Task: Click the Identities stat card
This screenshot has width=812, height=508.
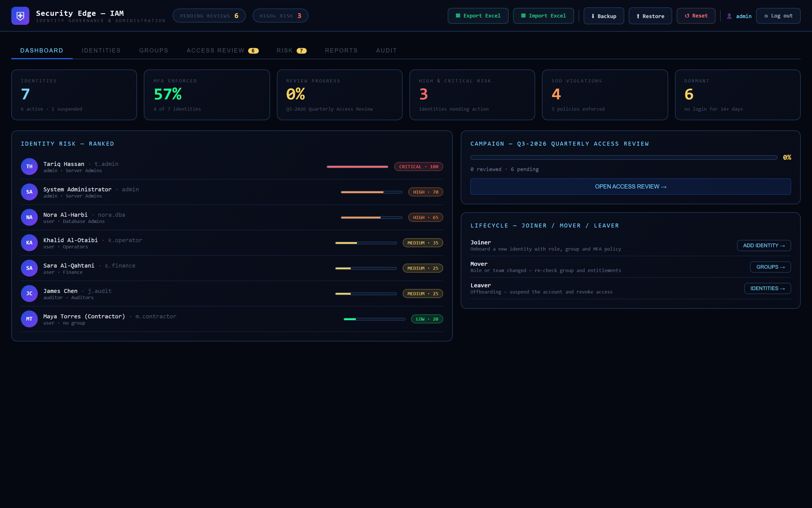Action: click(74, 95)
